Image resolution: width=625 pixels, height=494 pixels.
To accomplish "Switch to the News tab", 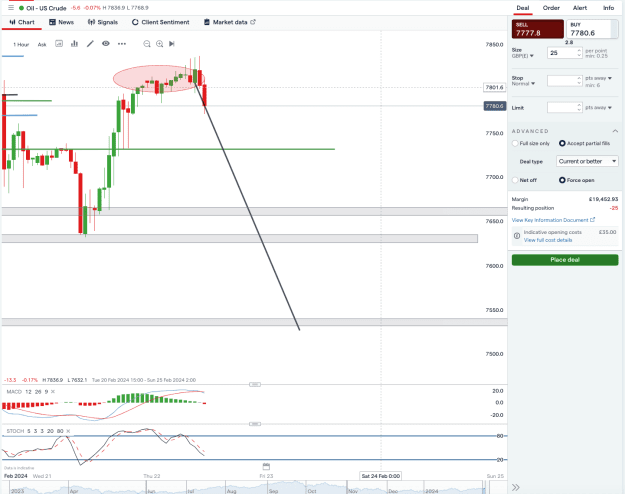I will [61, 22].
